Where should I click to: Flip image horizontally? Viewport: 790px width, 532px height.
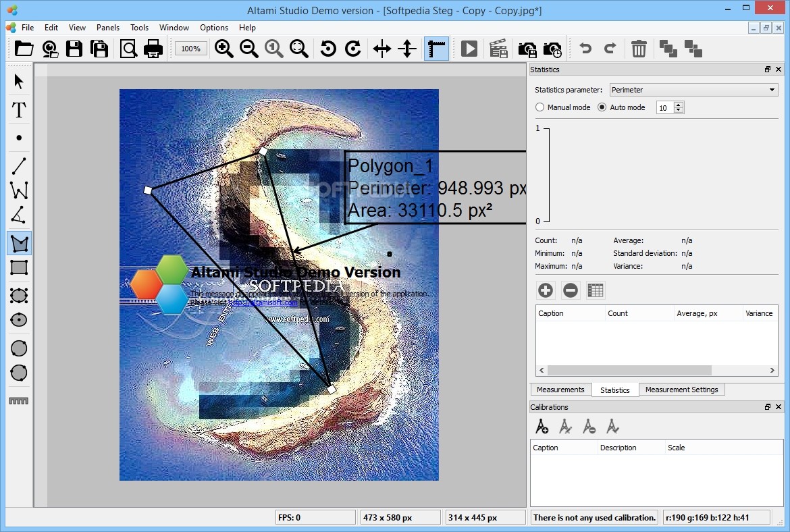coord(382,49)
